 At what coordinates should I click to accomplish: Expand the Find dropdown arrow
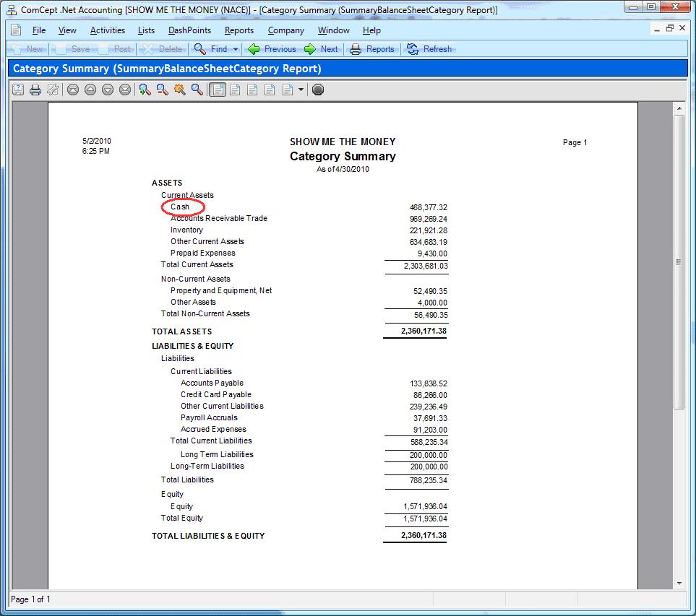pyautogui.click(x=236, y=49)
